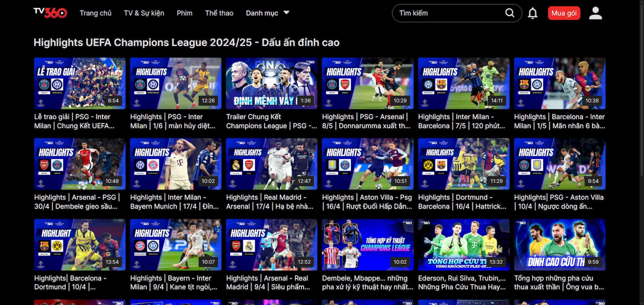The image size is (644, 305).
Task: Play Arsenal - Real Madrid 9/4 thumbnail
Action: (x=272, y=245)
